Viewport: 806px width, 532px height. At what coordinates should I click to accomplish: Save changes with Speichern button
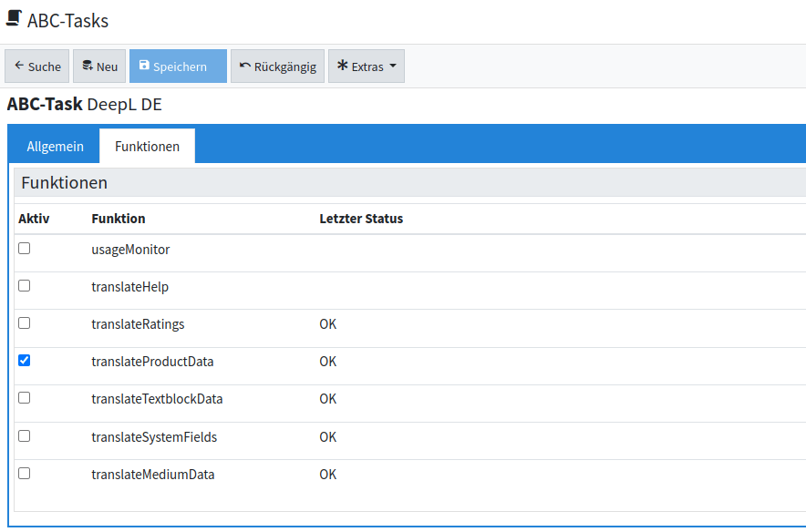tap(178, 66)
